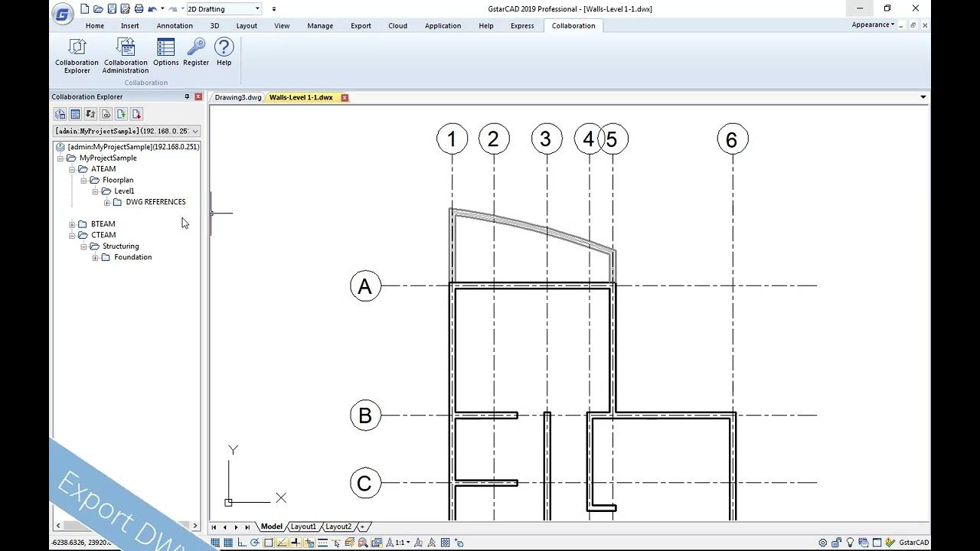Click the list-view icon in Collaboration Explorer toolbar
The image size is (980, 551).
pos(75,114)
